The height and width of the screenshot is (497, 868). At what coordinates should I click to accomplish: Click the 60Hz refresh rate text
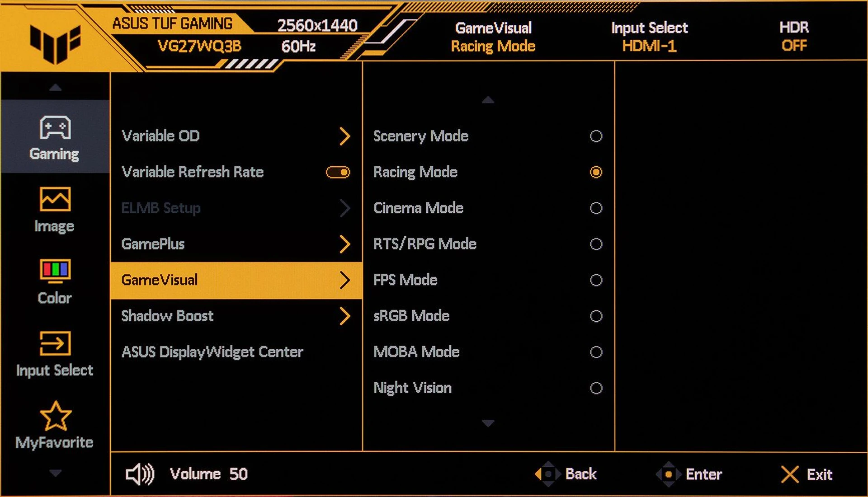(298, 47)
